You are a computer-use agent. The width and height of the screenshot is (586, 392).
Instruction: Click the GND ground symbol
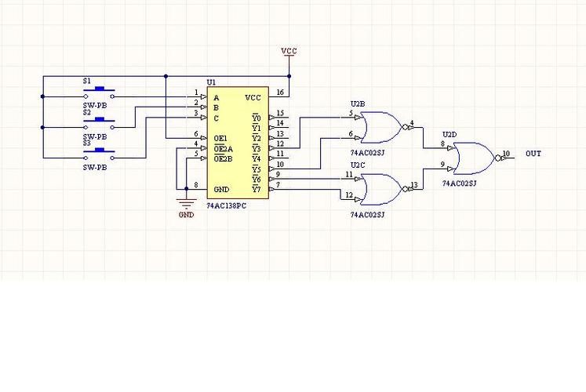click(x=186, y=206)
